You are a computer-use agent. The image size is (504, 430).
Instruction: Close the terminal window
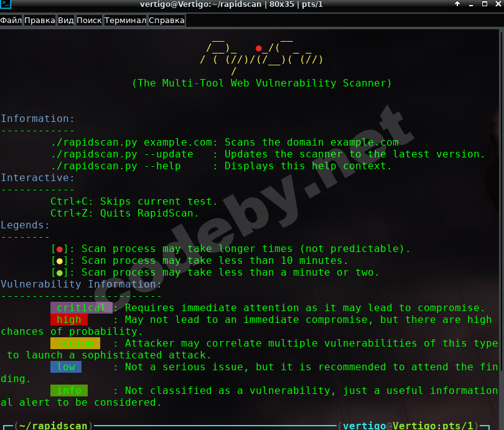[x=498, y=4]
